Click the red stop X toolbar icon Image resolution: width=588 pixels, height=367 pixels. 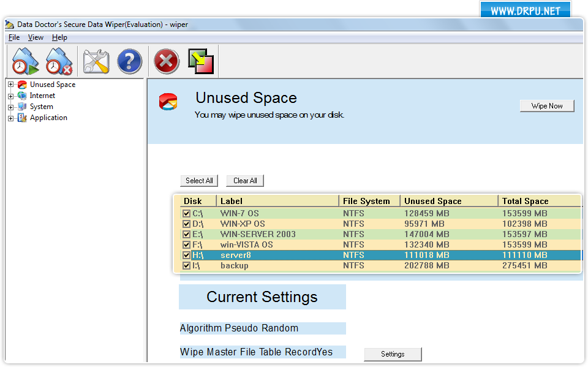pyautogui.click(x=167, y=61)
